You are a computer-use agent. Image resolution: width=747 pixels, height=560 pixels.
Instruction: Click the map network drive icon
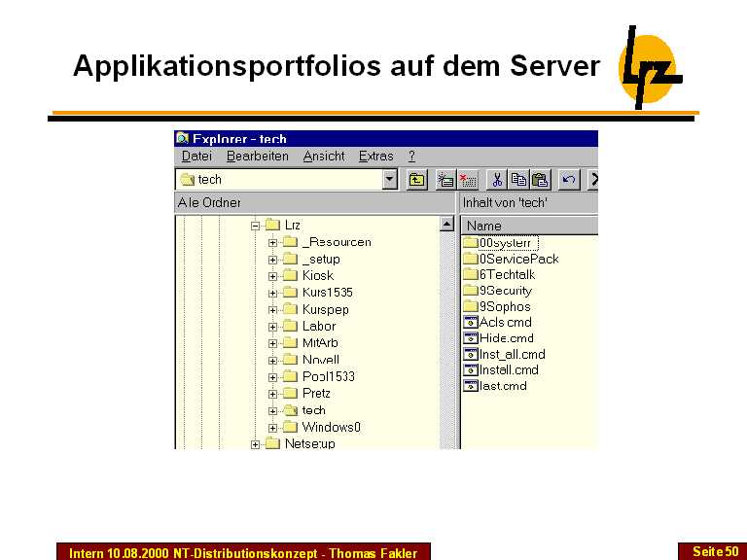(445, 180)
